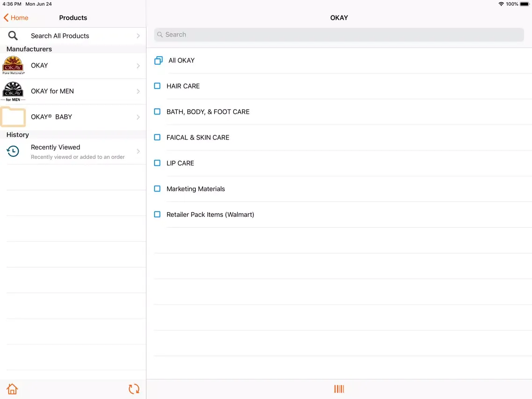
Task: Select the All OKAY label
Action: click(x=182, y=60)
